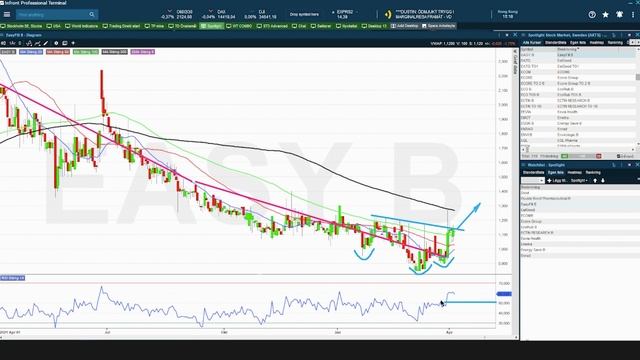The image size is (640, 360).
Task: Click the magnifier search icon
Action: (x=92, y=15)
